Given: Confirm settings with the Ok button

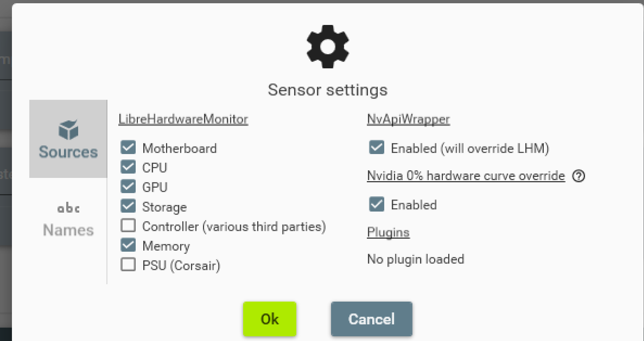Looking at the screenshot, I should click(269, 319).
